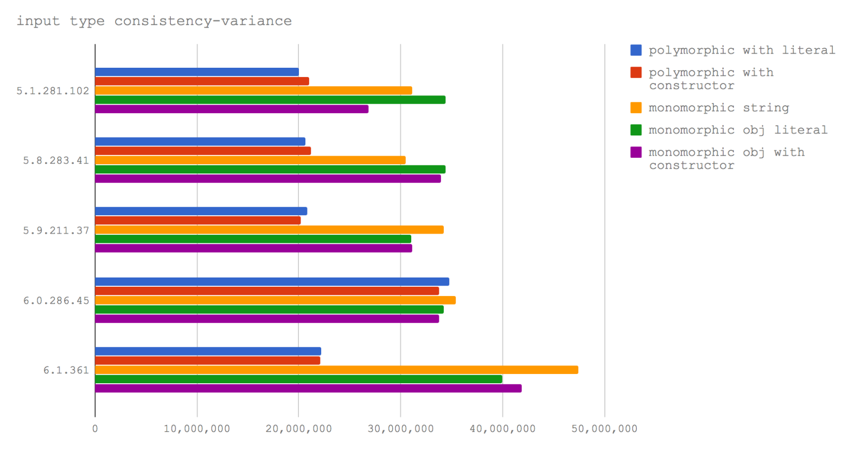Click the blue bar for 5.9.211.37
Screen dimensions: 868x451
[201, 211]
